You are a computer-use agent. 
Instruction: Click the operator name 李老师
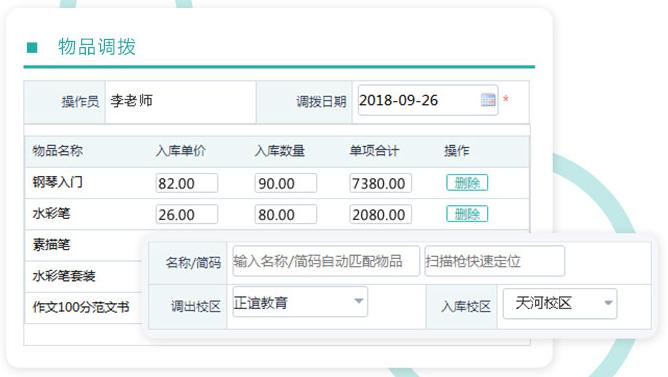point(131,101)
